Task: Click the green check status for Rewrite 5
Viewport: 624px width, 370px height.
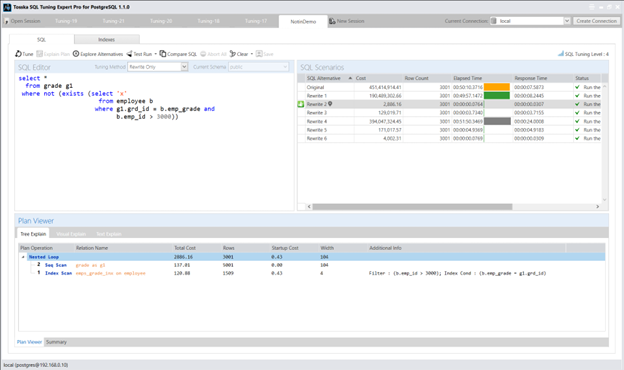Action: click(577, 130)
